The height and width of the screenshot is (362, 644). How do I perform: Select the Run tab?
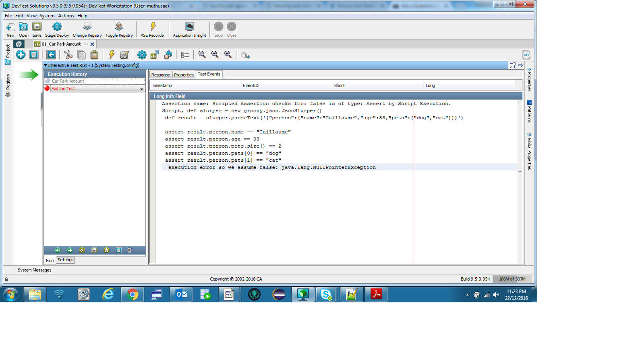coord(50,260)
